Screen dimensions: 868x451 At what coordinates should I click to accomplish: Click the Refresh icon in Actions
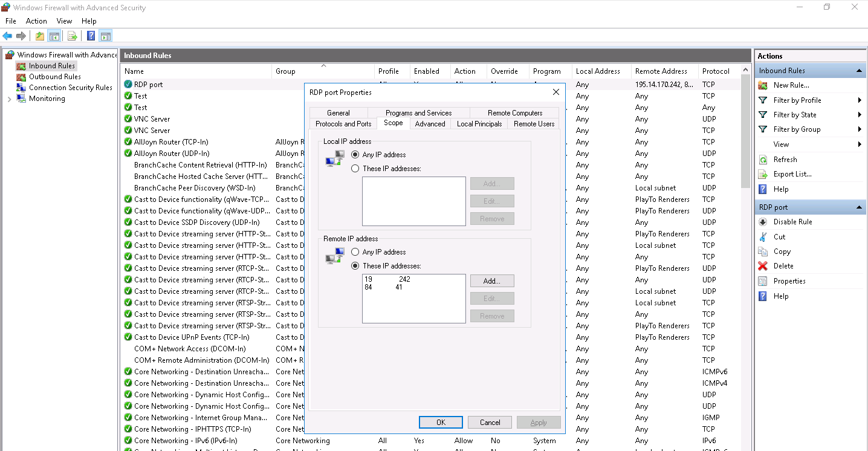(x=763, y=160)
